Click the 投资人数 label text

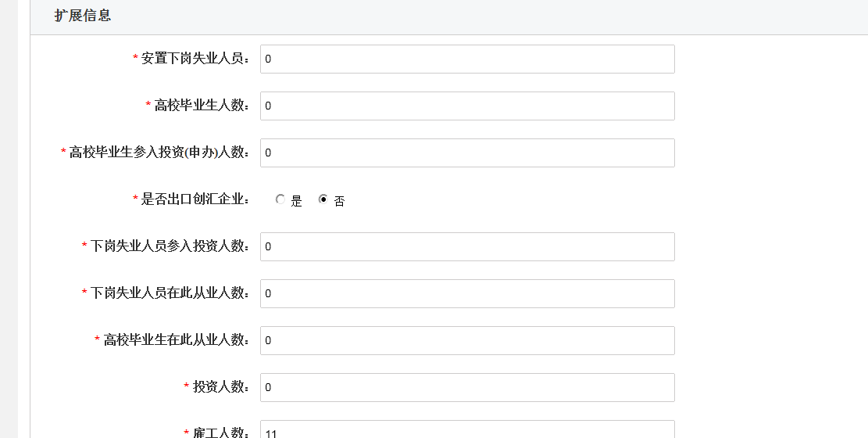[x=221, y=387]
